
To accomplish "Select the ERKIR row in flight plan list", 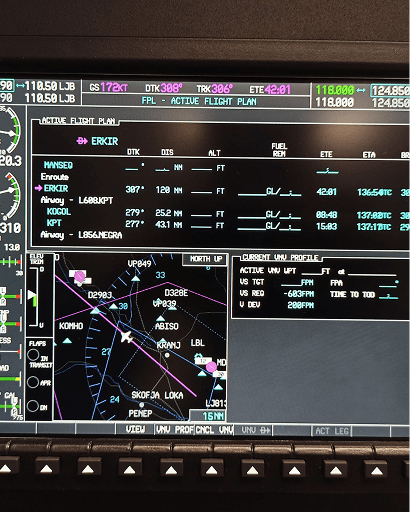I will [x=221, y=190].
